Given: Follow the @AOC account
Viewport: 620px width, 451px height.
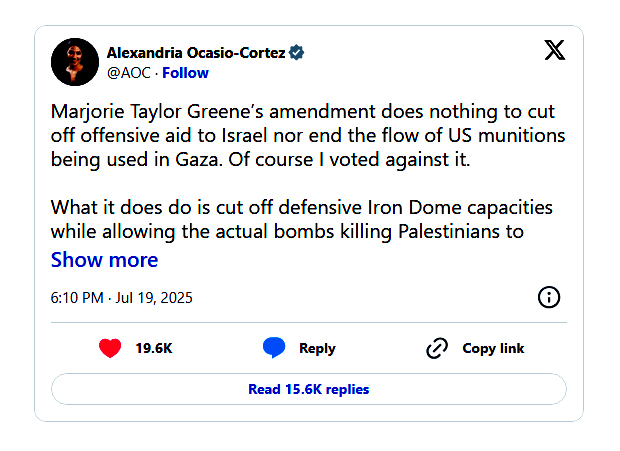Looking at the screenshot, I should click(x=186, y=73).
